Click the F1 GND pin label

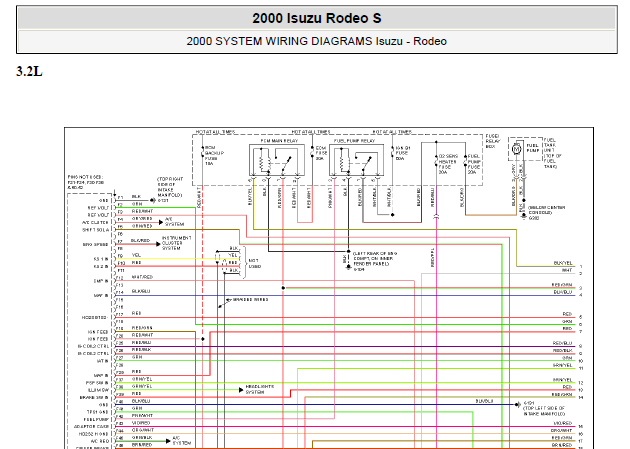[x=104, y=200]
